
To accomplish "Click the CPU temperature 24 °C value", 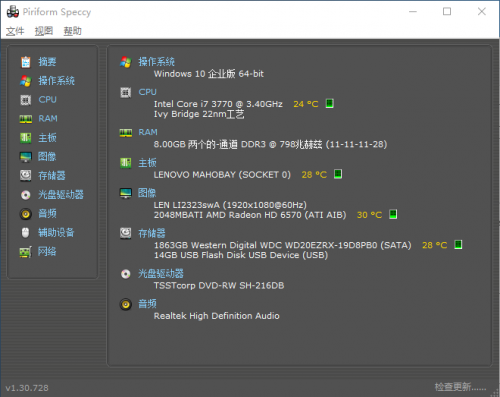I will [306, 104].
